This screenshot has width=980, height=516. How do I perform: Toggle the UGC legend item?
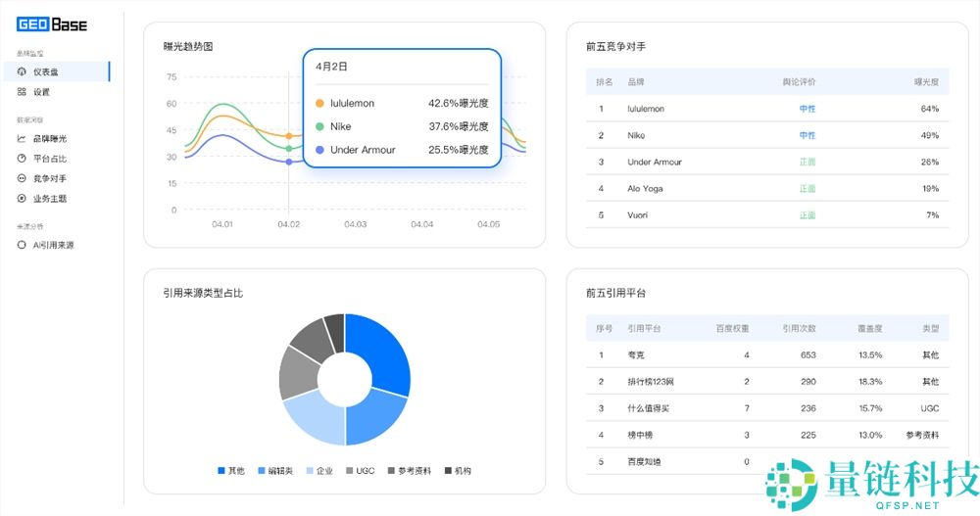pos(361,470)
